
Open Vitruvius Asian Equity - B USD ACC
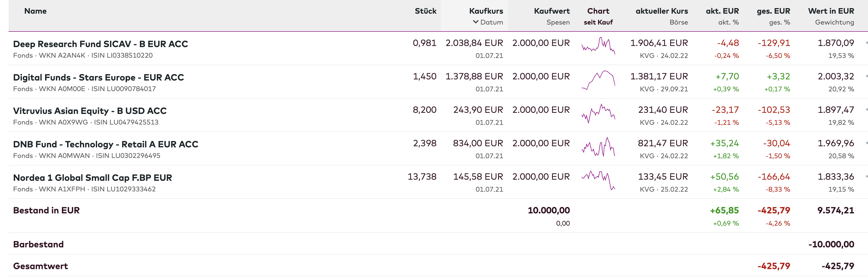click(90, 111)
